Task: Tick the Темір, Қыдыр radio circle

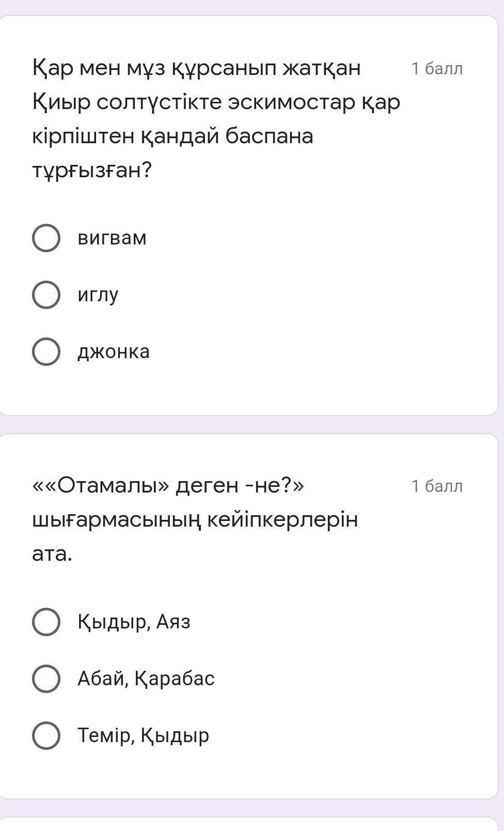Action: click(x=46, y=735)
